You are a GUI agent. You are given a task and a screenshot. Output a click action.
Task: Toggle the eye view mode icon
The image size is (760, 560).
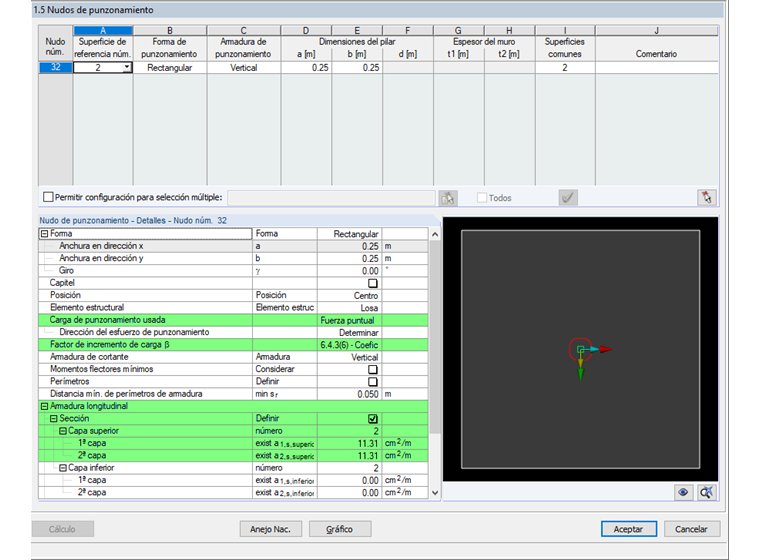(683, 493)
